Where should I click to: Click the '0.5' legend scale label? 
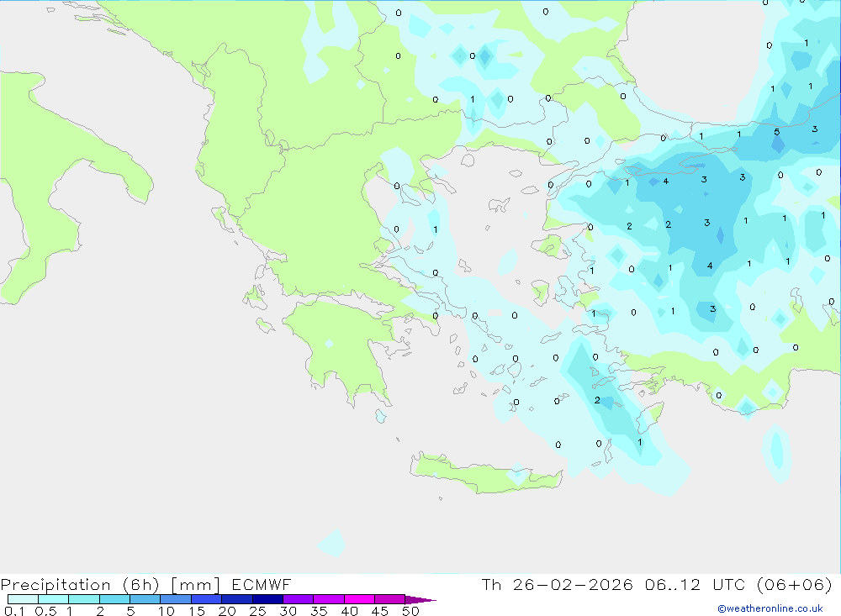pyautogui.click(x=45, y=611)
